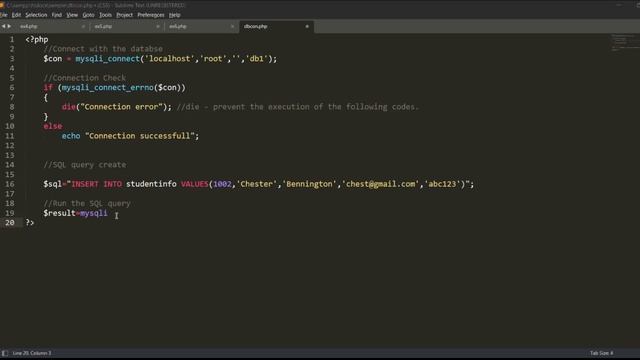The height and width of the screenshot is (360, 640).
Task: Select the dbcon.php tab
Action: pos(276,27)
